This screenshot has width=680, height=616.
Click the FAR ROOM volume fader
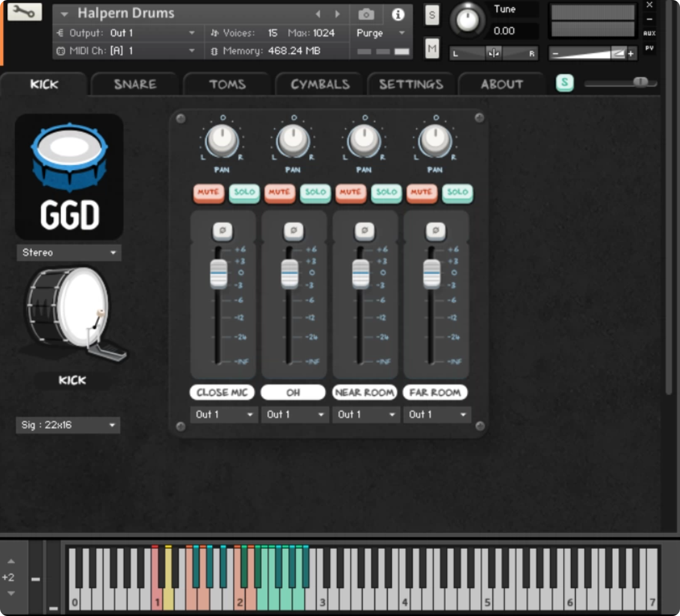click(431, 274)
